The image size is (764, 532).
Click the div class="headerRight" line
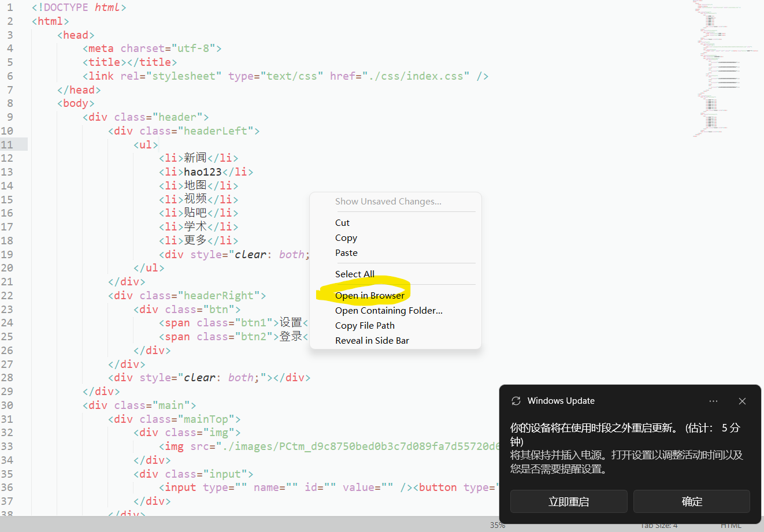[x=187, y=295]
